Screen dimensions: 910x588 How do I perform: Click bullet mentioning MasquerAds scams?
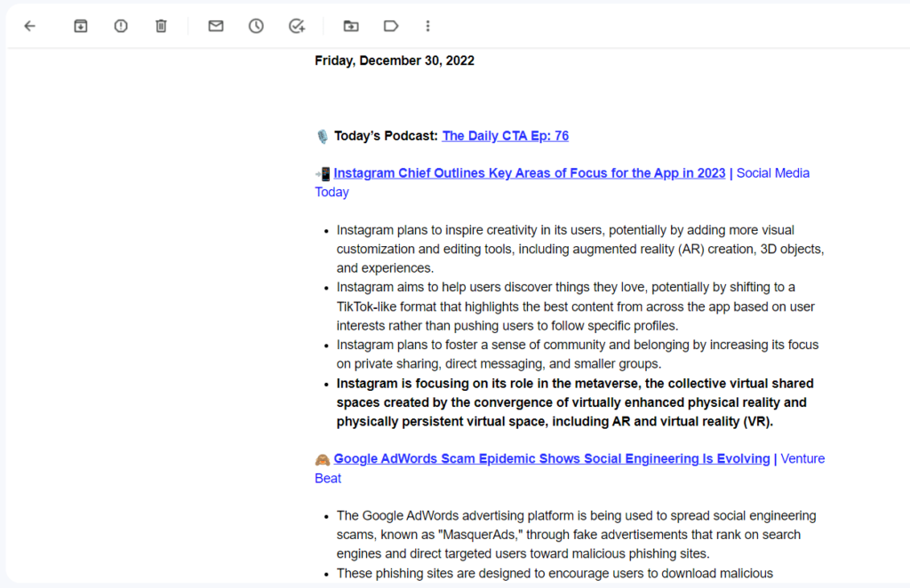coord(576,535)
